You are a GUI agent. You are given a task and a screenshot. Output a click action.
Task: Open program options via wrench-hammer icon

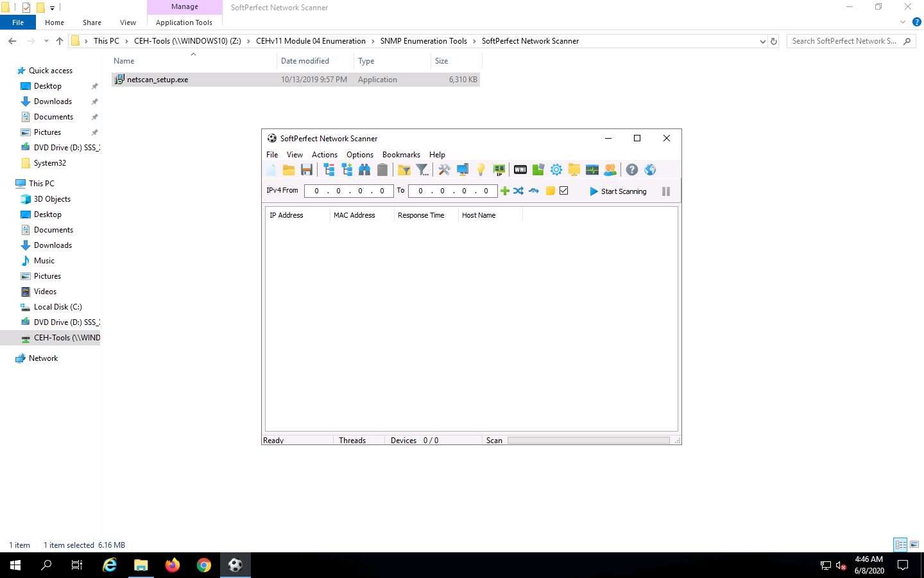point(444,170)
